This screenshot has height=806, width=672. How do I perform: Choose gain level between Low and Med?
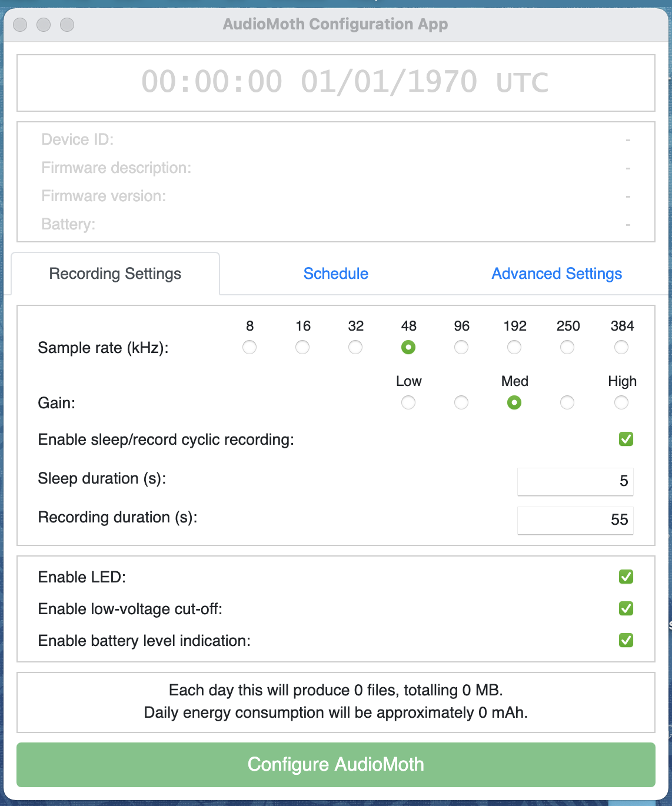coord(461,402)
